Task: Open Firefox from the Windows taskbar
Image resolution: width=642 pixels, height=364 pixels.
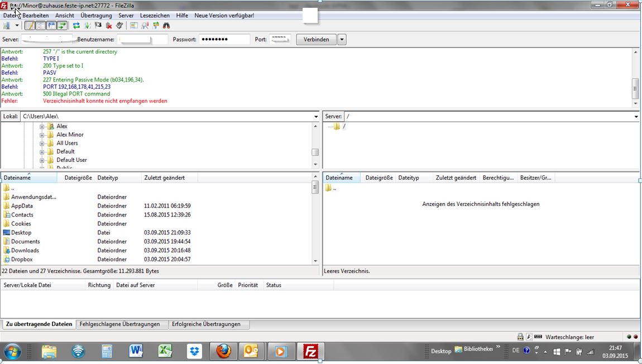Action: click(x=223, y=352)
